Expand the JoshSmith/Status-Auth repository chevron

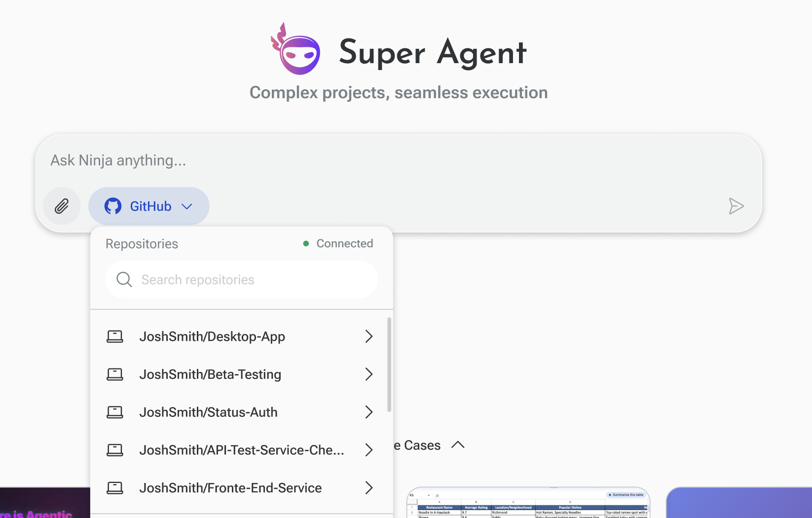point(369,412)
